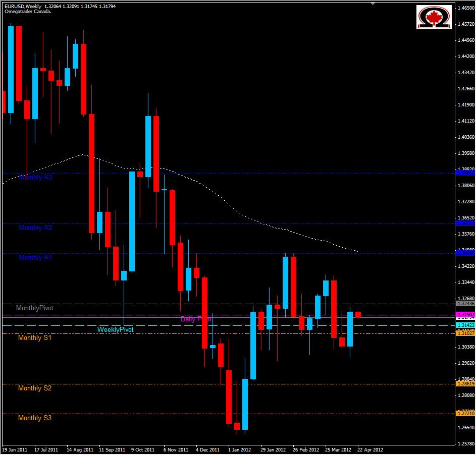Image resolution: width=476 pixels, height=455 pixels.
Task: Select the Monthly S2 support label
Action: (x=35, y=388)
